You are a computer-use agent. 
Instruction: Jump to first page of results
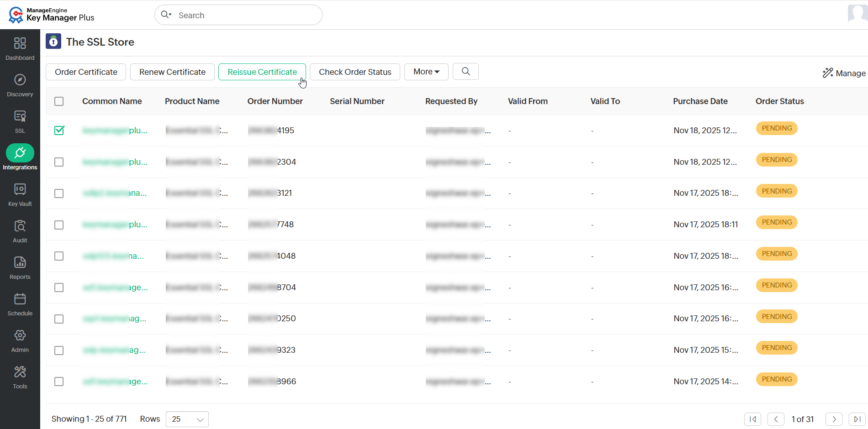[x=752, y=419]
